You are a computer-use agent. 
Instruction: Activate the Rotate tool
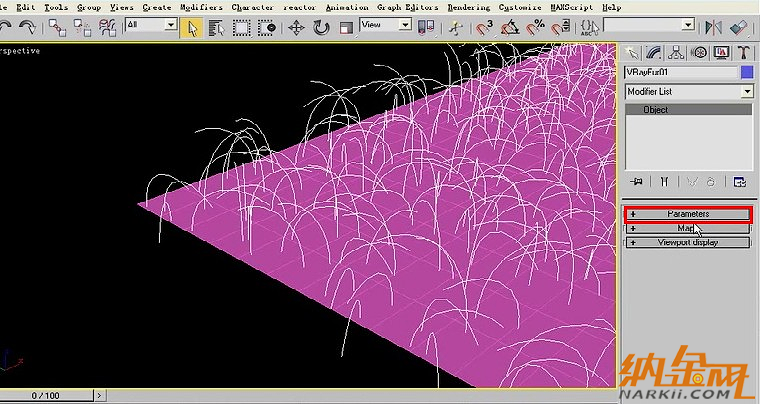point(321,27)
